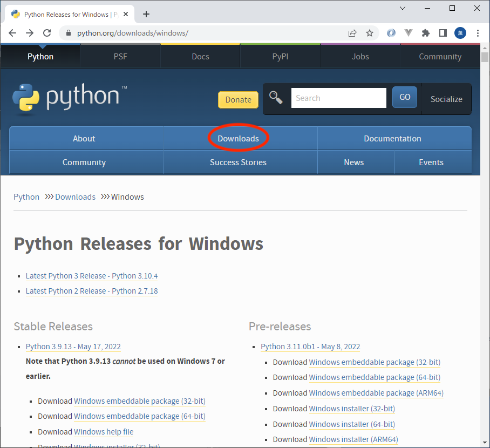Download stable Windows embeddable package (32-bit)
This screenshot has width=490, height=448.
(x=140, y=401)
